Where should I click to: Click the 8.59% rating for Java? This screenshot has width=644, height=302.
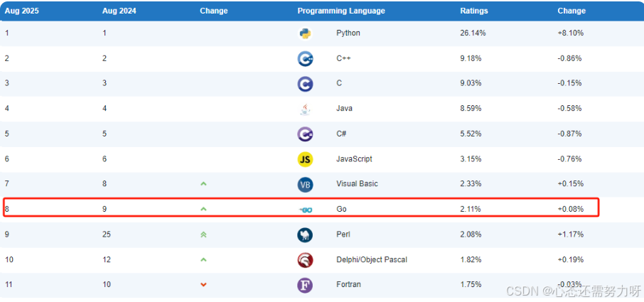(471, 108)
